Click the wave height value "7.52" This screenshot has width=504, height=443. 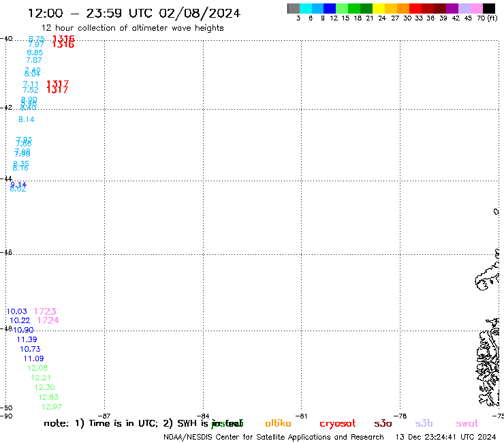point(31,90)
